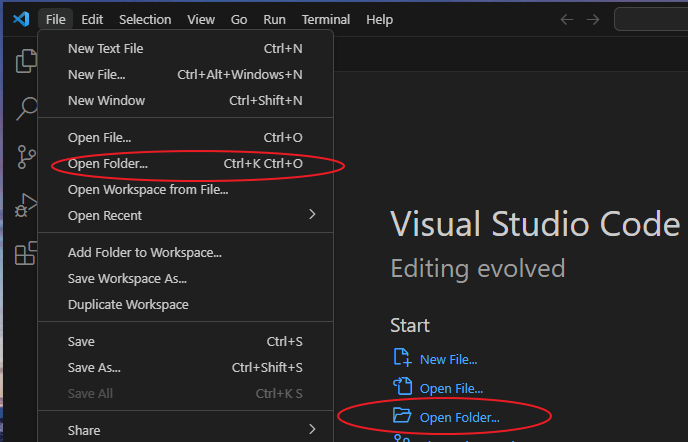Click the New File... link under Start

click(448, 359)
